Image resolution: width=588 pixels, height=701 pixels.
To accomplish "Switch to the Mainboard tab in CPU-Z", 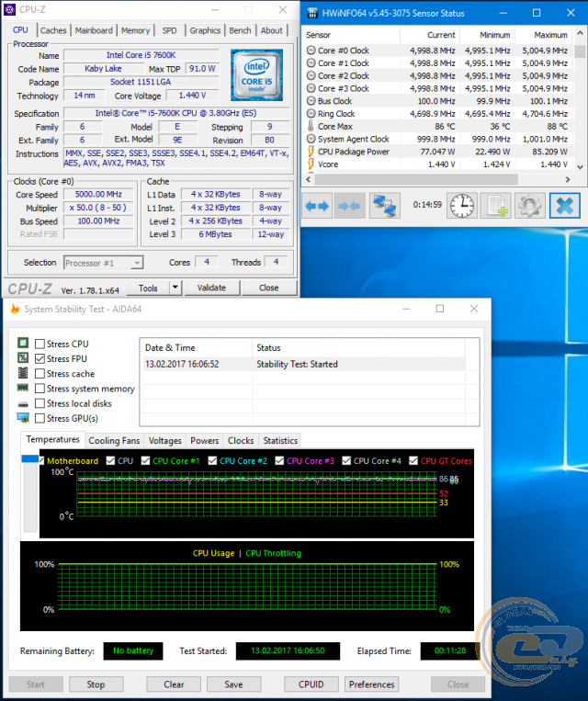I will pyautogui.click(x=94, y=30).
